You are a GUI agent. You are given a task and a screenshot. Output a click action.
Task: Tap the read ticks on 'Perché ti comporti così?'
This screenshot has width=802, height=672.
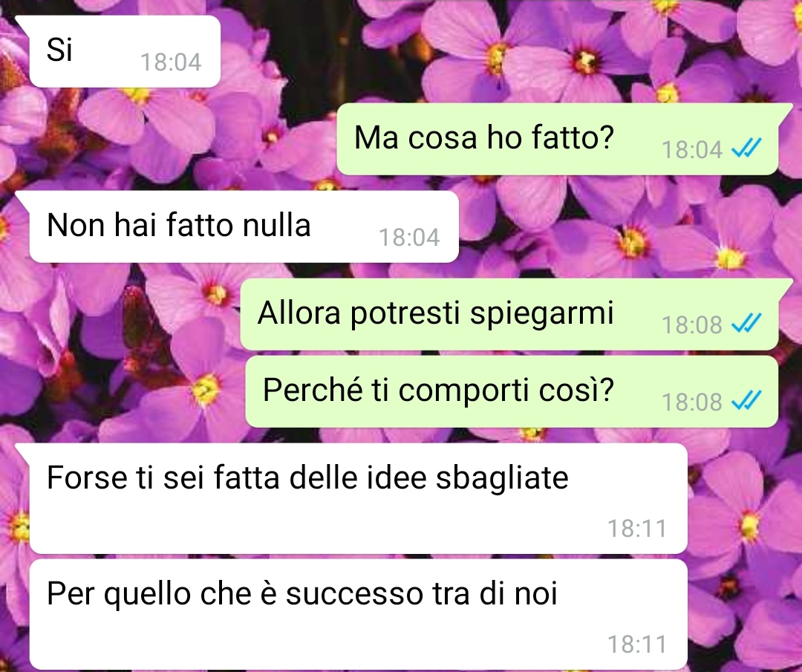[x=746, y=400]
